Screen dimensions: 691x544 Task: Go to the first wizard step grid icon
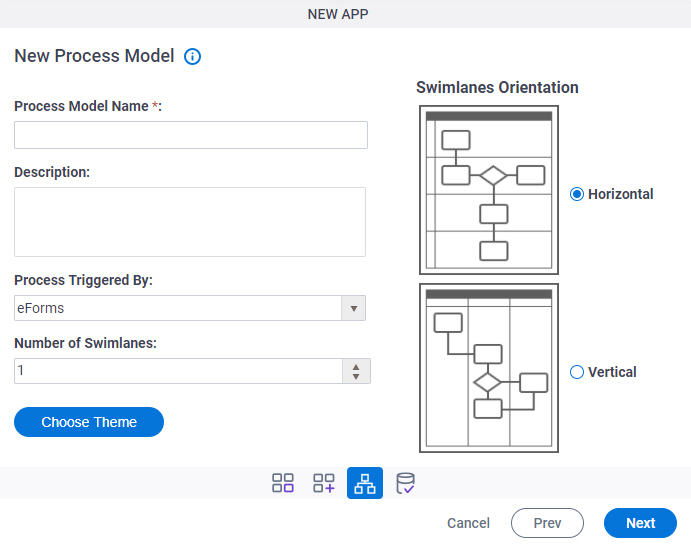pos(282,483)
